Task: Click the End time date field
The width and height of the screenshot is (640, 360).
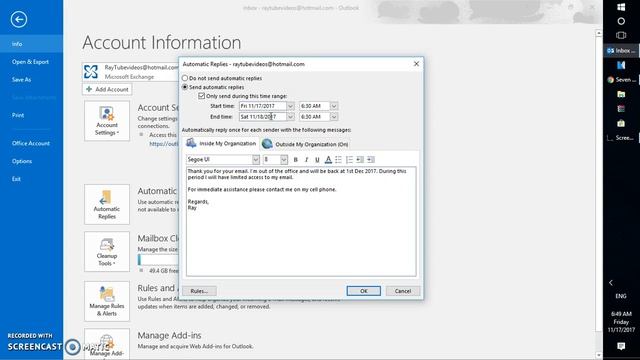Action: coord(263,117)
